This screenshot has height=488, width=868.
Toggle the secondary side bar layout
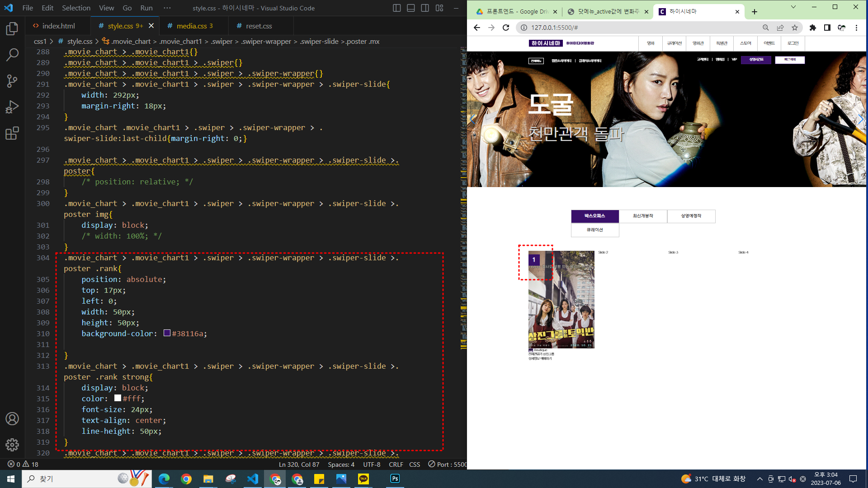pyautogui.click(x=425, y=8)
